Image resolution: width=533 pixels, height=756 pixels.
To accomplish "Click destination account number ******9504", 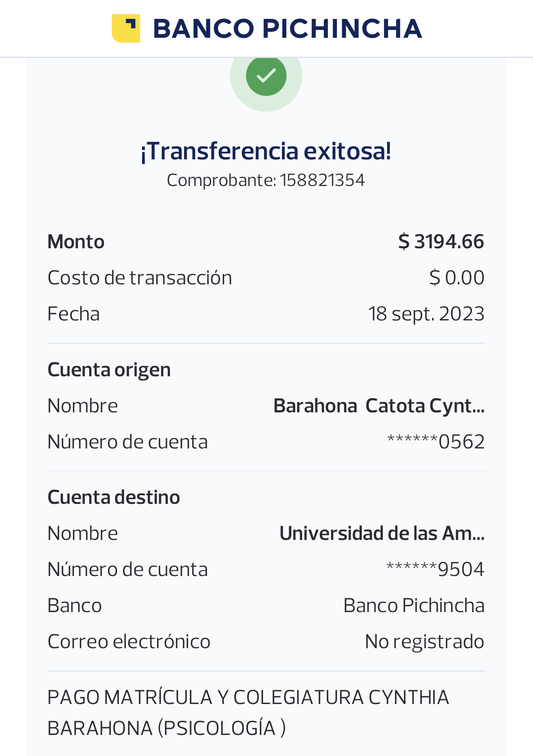I will (x=435, y=570).
